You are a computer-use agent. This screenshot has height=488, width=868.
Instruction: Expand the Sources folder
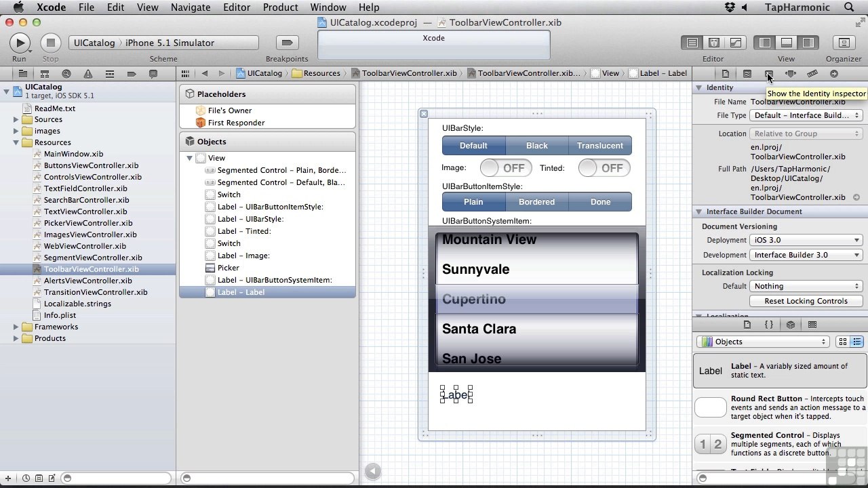16,119
